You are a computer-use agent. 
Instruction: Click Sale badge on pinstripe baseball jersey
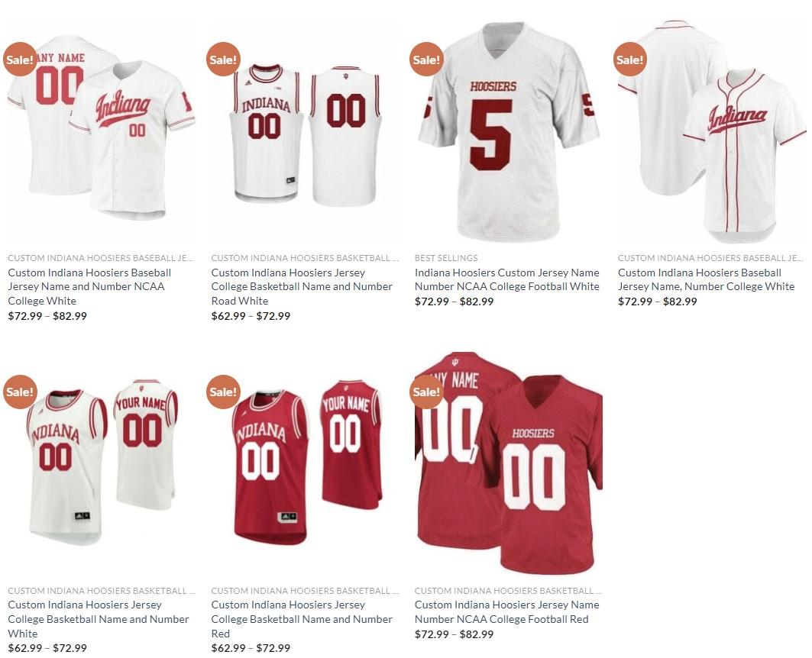point(629,60)
